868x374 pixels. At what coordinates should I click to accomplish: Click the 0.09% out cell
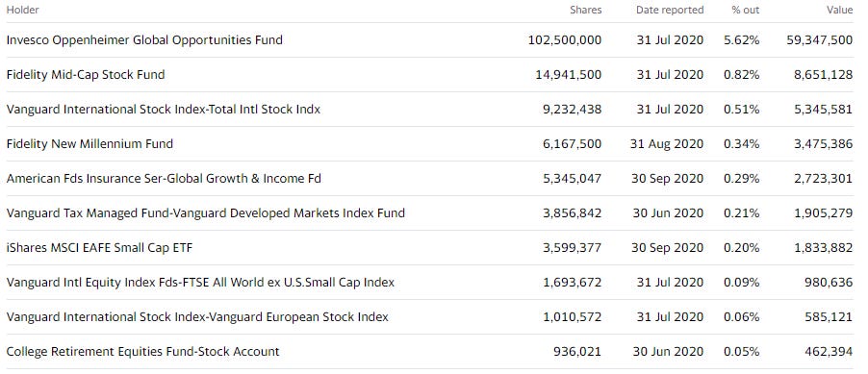[x=741, y=282]
